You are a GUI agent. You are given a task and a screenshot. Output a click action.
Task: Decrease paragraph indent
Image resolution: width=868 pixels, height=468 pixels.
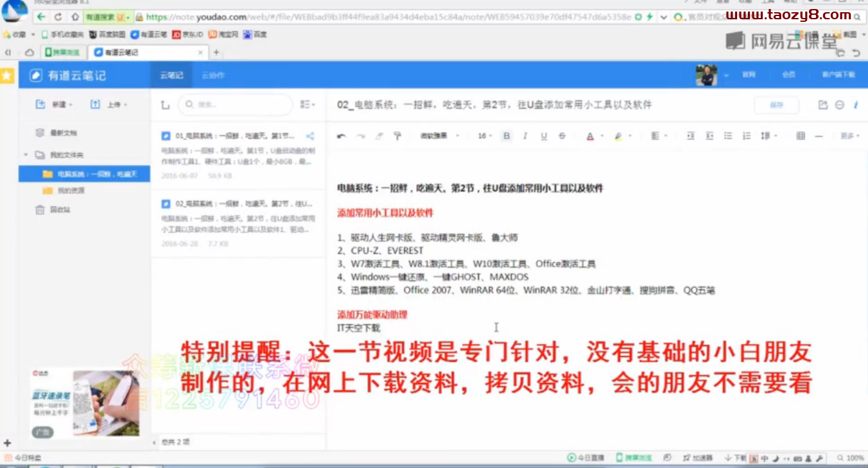point(709,136)
